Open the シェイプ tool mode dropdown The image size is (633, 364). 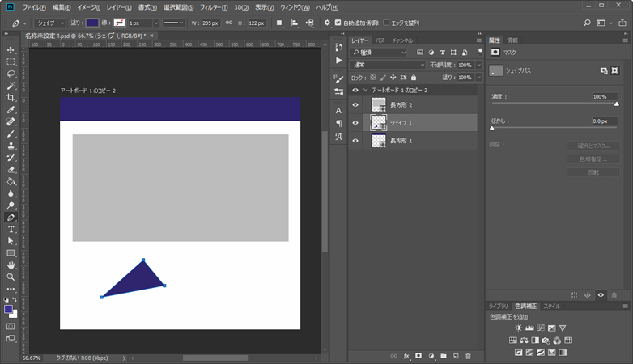pos(50,23)
